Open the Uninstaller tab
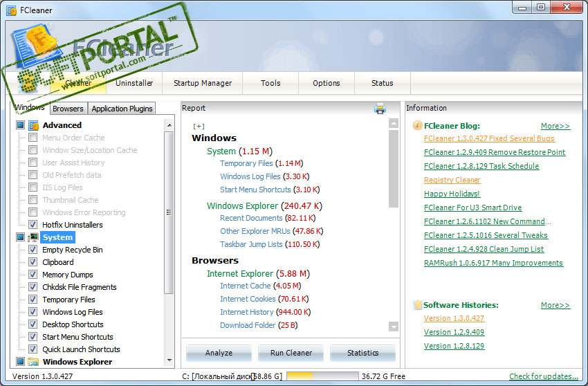 134,83
